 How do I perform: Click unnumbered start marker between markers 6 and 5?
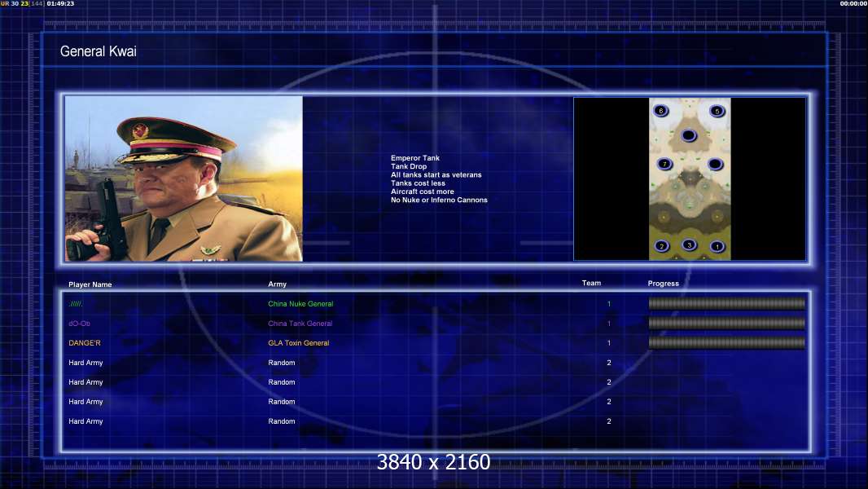coord(689,135)
